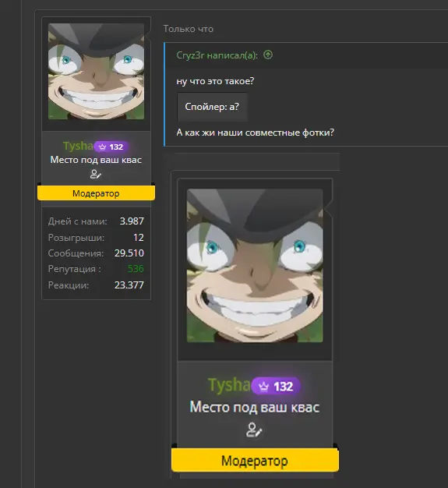The width and height of the screenshot is (448, 488).
Task: Click the text 'А как жи наши совместные фотки?'
Action: [x=255, y=133]
